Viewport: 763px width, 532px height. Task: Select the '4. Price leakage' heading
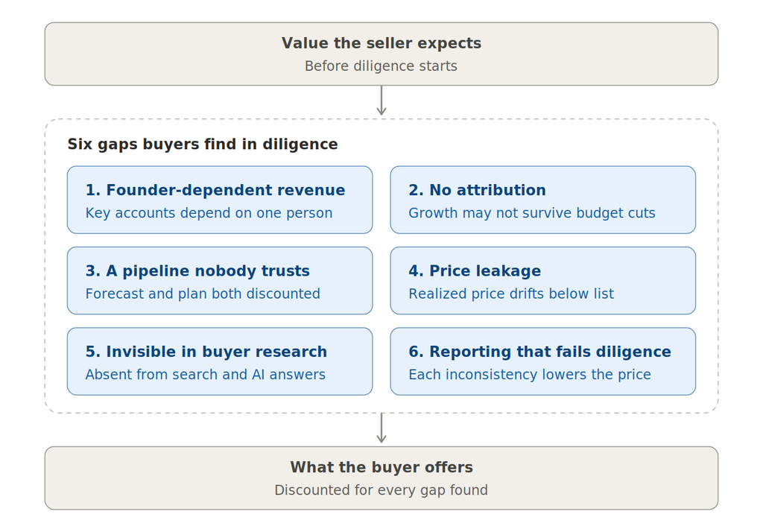(x=475, y=271)
